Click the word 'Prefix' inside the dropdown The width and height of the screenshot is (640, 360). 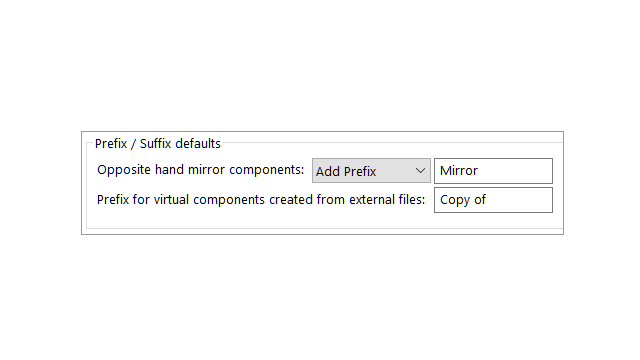pos(360,171)
